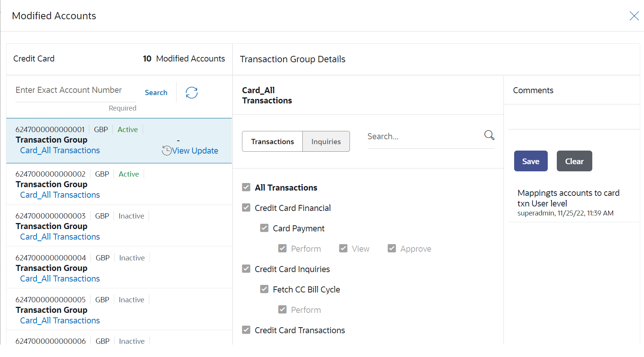Close the Modified Accounts dialog
This screenshot has height=357, width=644.
[634, 16]
